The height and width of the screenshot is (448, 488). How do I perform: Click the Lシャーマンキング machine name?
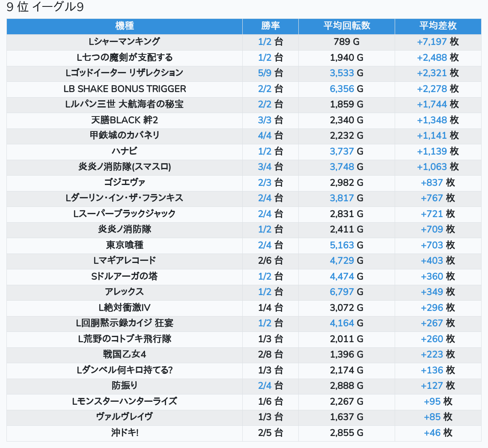click(125, 42)
